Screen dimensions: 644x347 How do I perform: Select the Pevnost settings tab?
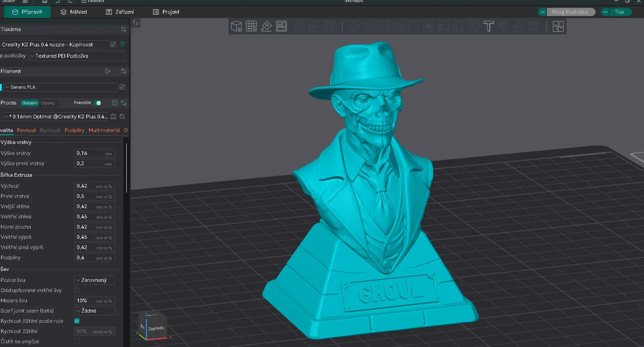(26, 130)
